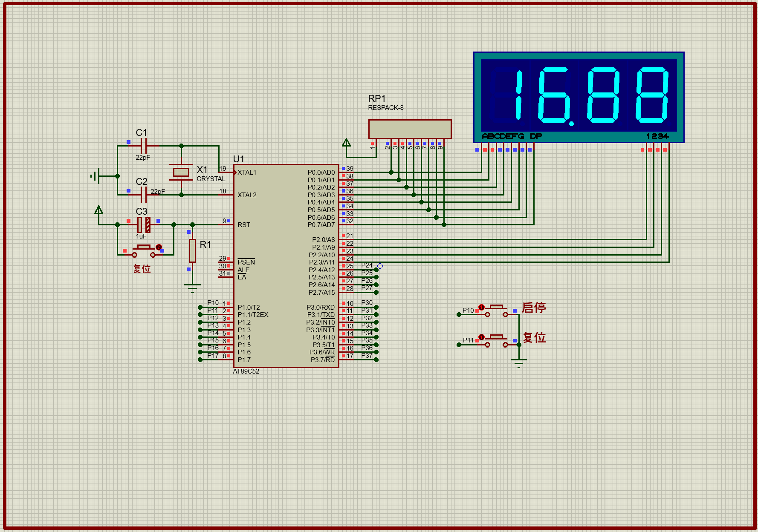Viewport: 758px width, 532px height.
Task: Click the C1 reference label
Action: point(142,132)
